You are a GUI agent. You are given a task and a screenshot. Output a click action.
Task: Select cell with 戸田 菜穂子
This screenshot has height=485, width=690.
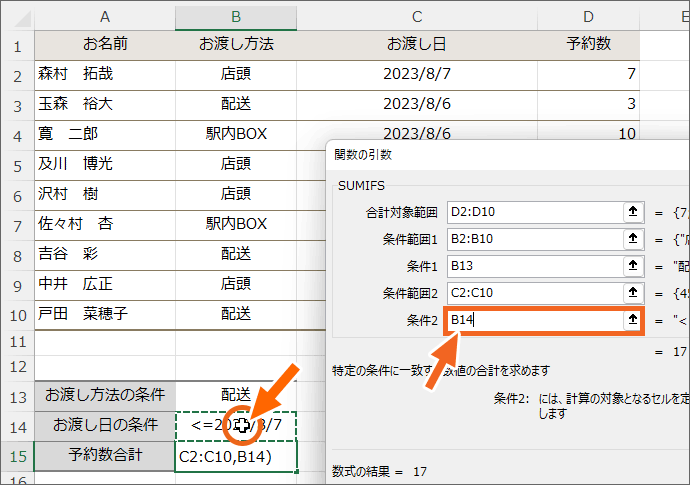[x=105, y=315]
